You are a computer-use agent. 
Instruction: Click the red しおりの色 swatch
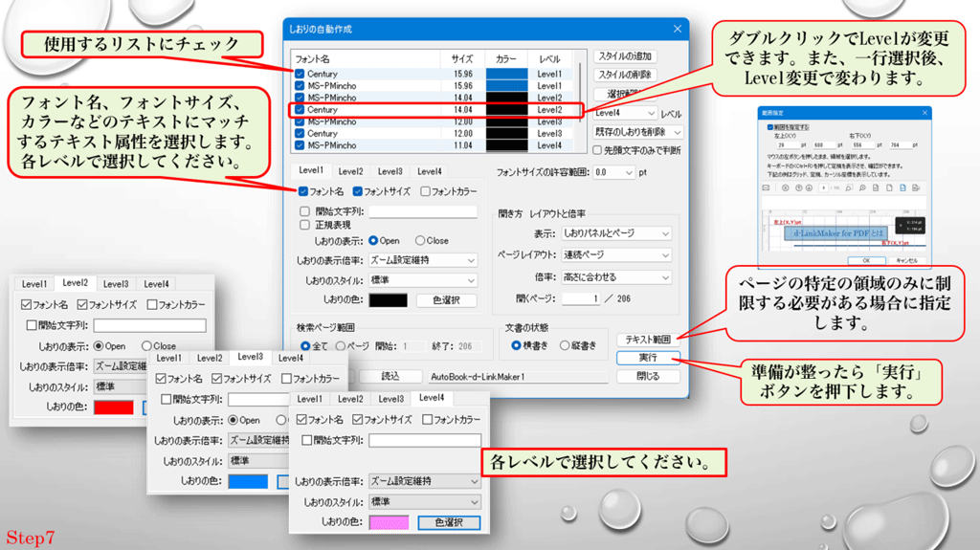point(113,407)
